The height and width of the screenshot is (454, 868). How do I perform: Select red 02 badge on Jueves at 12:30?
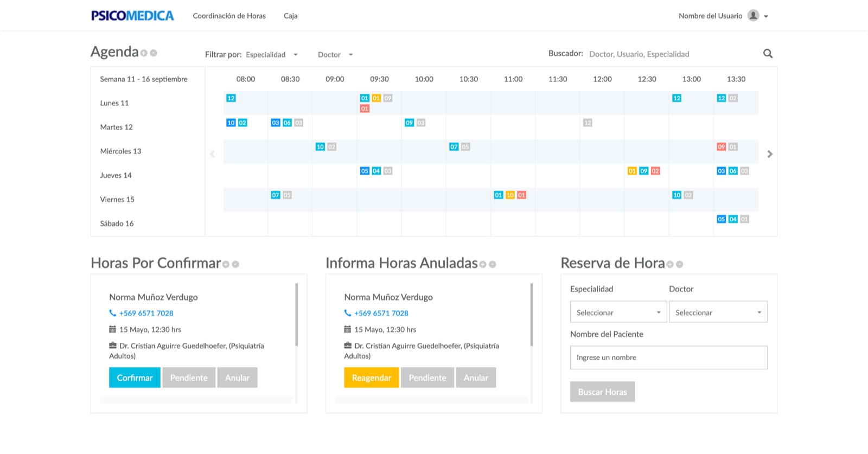[x=655, y=171]
